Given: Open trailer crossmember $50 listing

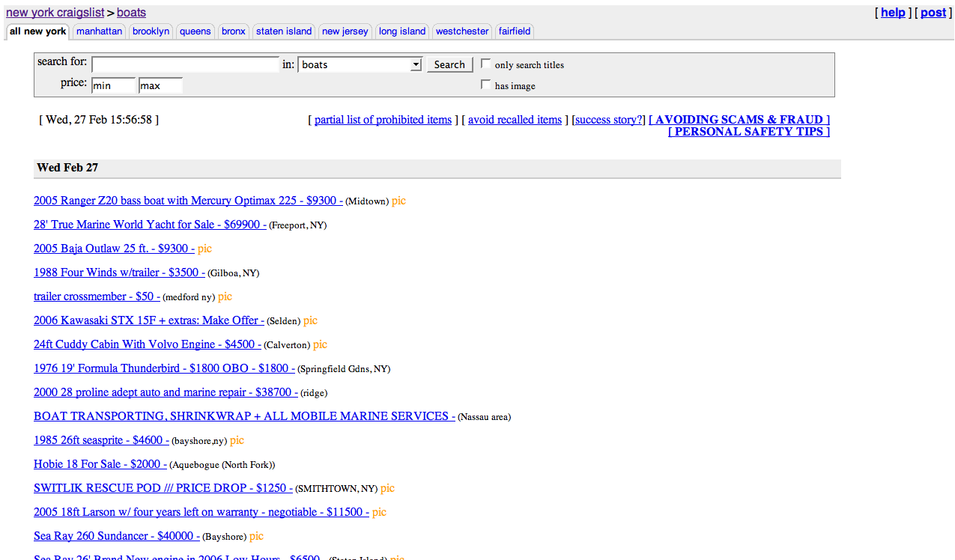Looking at the screenshot, I should click(97, 296).
